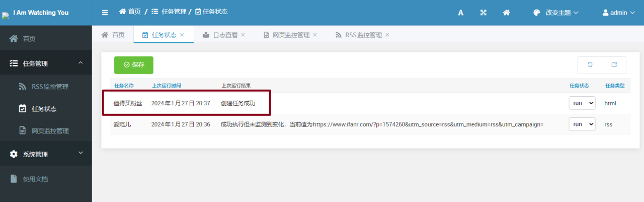
Task: Select 任务状态 in the sidebar
Action: click(x=46, y=109)
